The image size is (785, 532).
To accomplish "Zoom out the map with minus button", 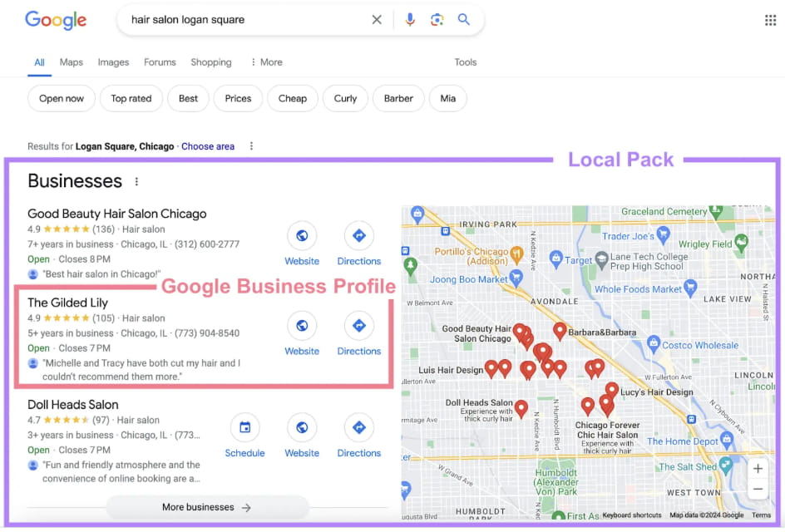I will click(758, 489).
